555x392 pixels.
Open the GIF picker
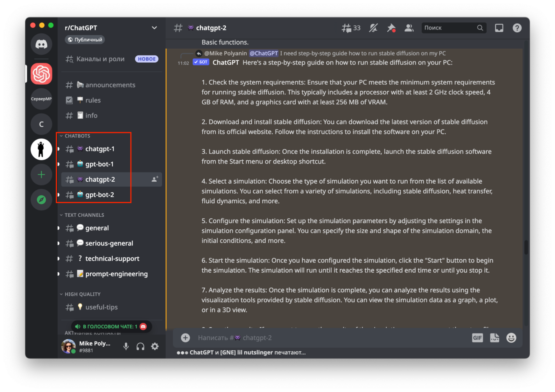[x=477, y=337]
